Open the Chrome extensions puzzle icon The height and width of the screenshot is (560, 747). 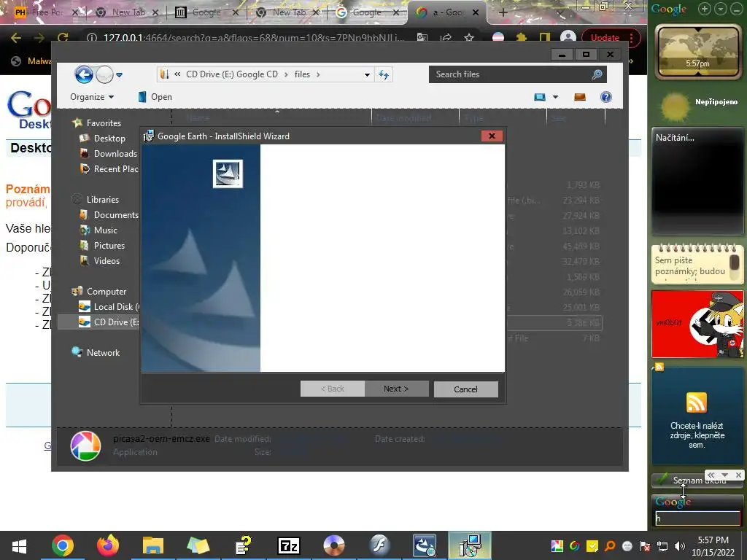[x=522, y=38]
